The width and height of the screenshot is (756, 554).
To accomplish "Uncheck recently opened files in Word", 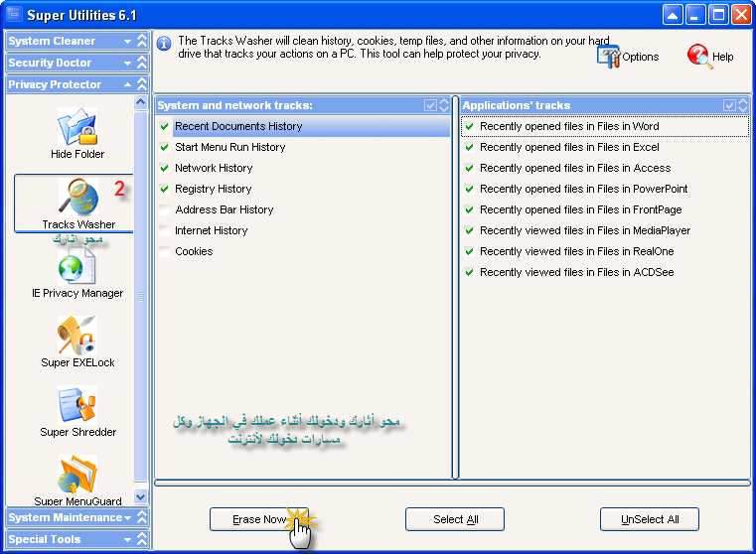I will [x=469, y=126].
